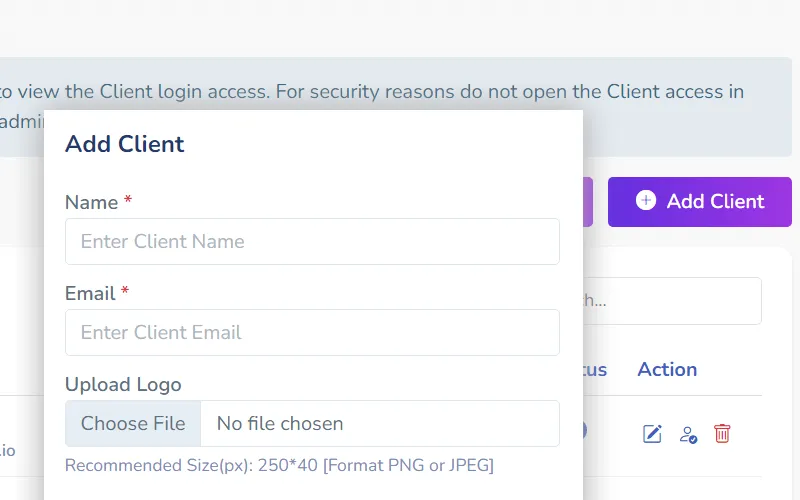This screenshot has height=500, width=800.
Task: Click the user verification icon in the row
Action: click(x=688, y=434)
